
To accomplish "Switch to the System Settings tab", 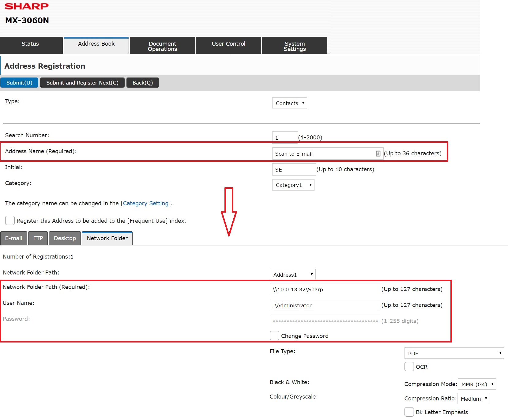I will click(295, 46).
